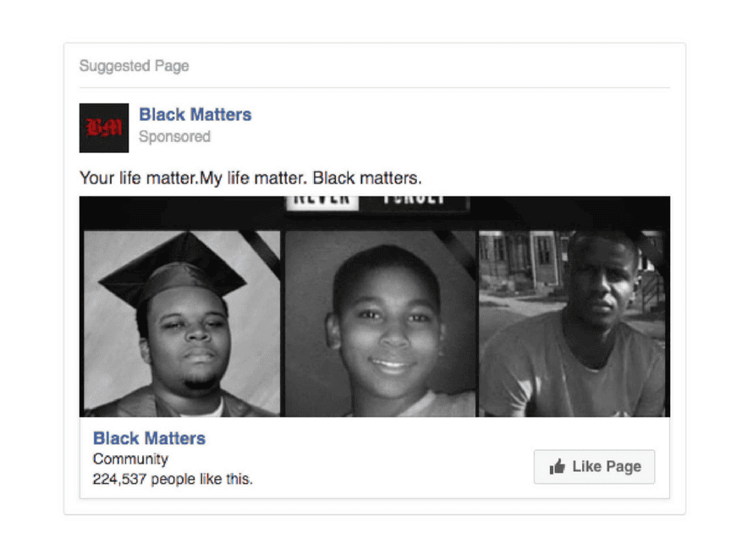Click the Like Page button label
The width and height of the screenshot is (753, 560).
607,466
